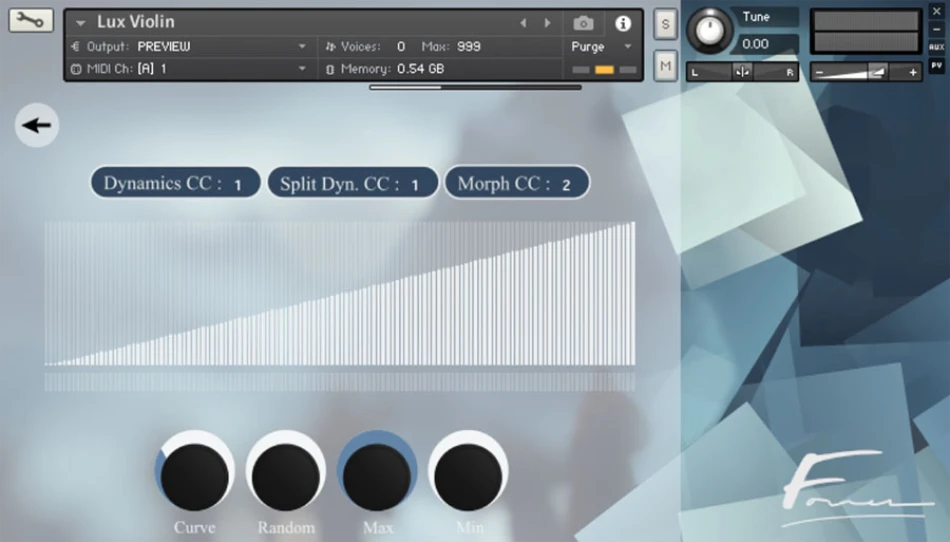Show instrument info icon
The height and width of the screenshot is (542, 950).
point(622,23)
